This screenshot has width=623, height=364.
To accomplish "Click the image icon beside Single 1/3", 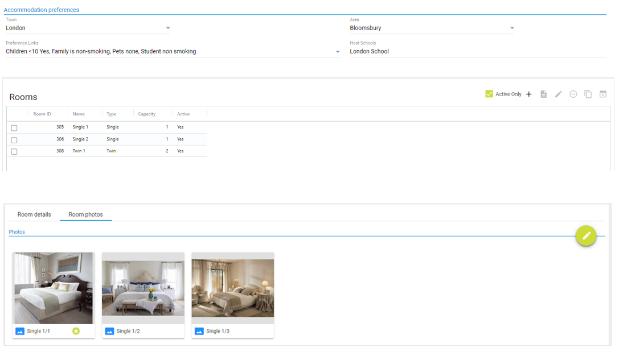I will click(x=199, y=331).
